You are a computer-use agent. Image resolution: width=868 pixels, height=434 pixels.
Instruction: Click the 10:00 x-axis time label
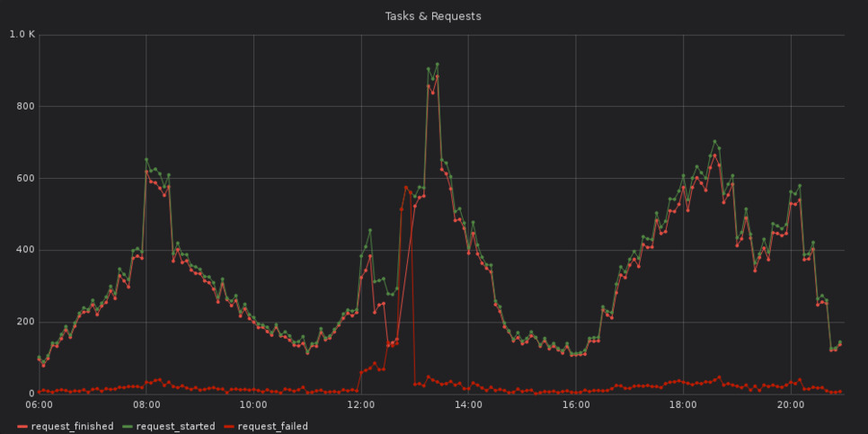(253, 405)
